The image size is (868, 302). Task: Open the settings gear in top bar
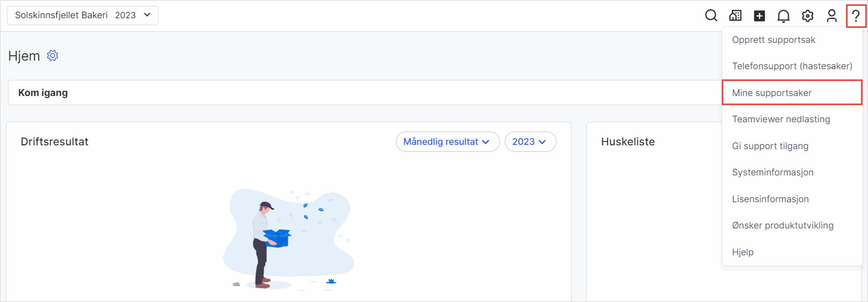(807, 16)
